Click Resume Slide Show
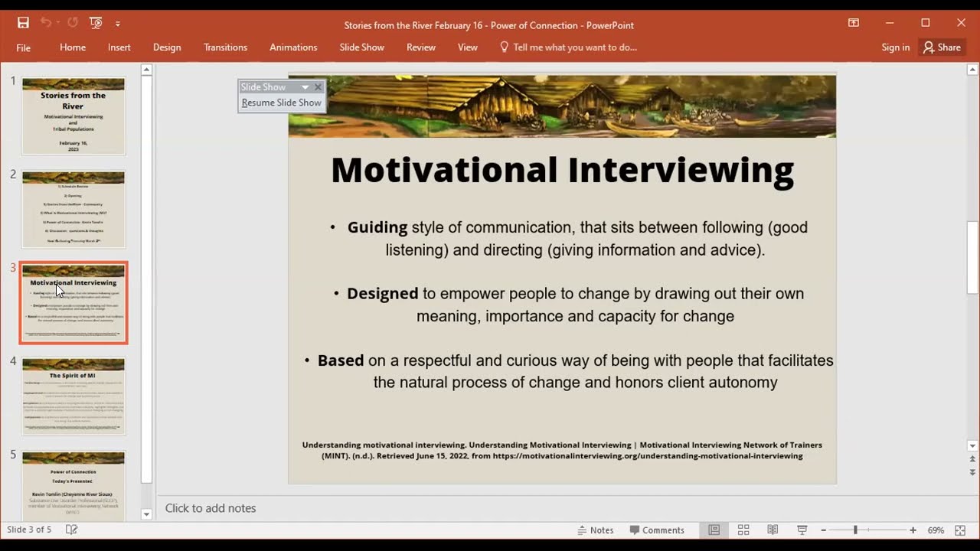980x551 pixels. [282, 103]
